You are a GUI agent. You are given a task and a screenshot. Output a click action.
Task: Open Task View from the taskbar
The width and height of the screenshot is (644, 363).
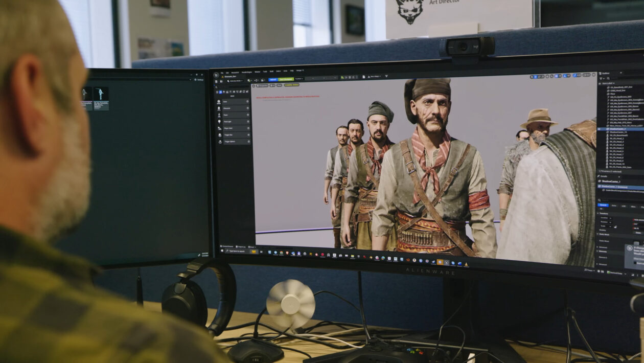coord(261,252)
